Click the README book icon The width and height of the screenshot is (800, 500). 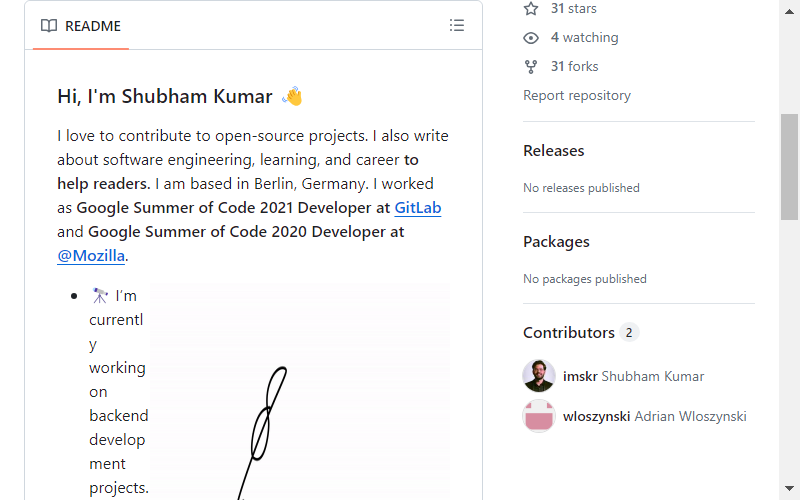coord(49,26)
